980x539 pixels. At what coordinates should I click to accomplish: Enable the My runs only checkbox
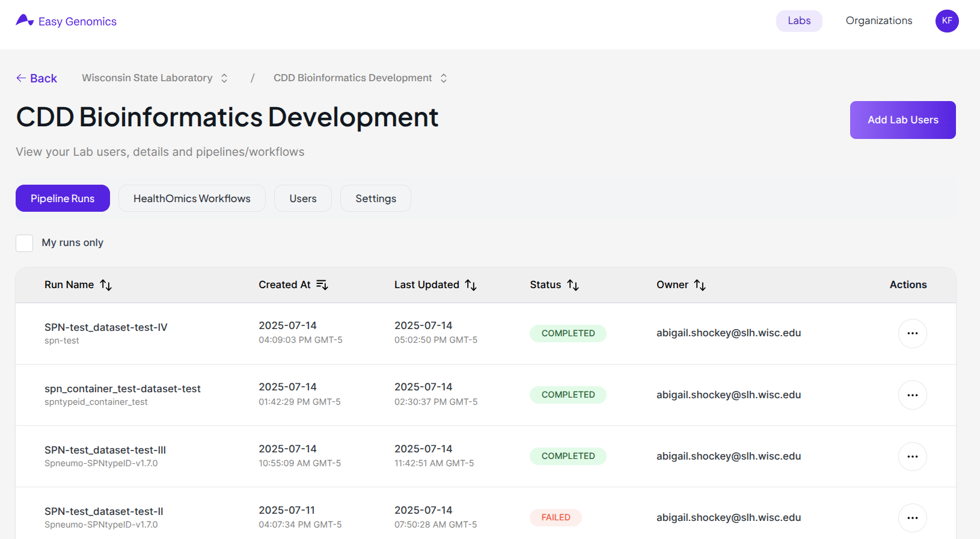[25, 243]
